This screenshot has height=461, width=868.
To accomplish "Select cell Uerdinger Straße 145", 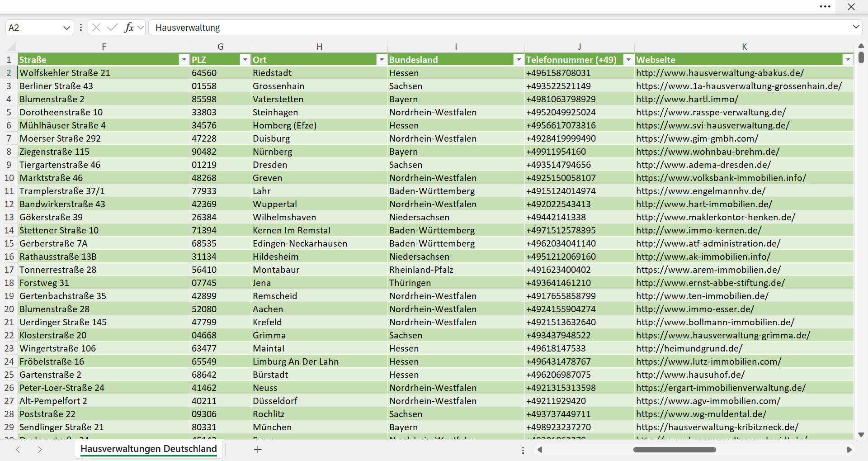I will coord(104,322).
